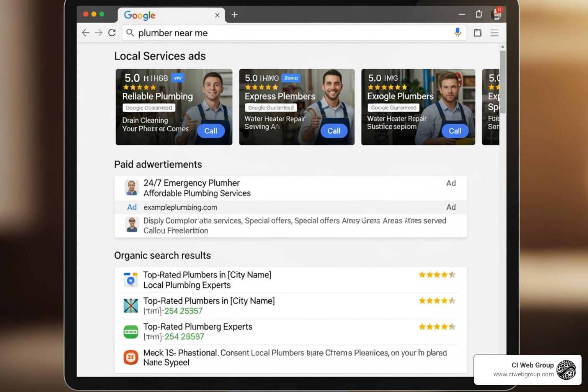
Task: Click the microphone icon in the search bar
Action: click(x=458, y=33)
